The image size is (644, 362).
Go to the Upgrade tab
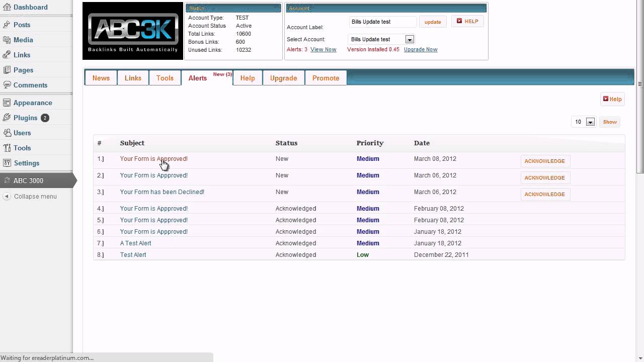284,78
